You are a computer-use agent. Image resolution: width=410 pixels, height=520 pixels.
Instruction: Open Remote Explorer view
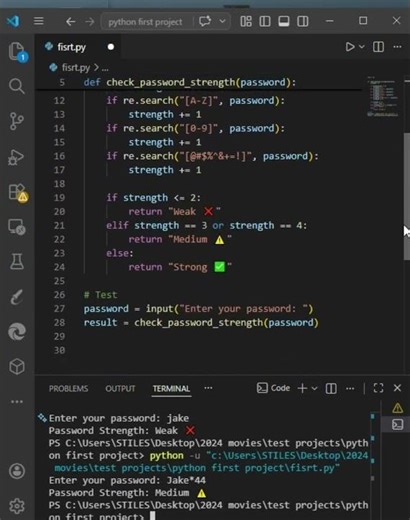(x=17, y=227)
